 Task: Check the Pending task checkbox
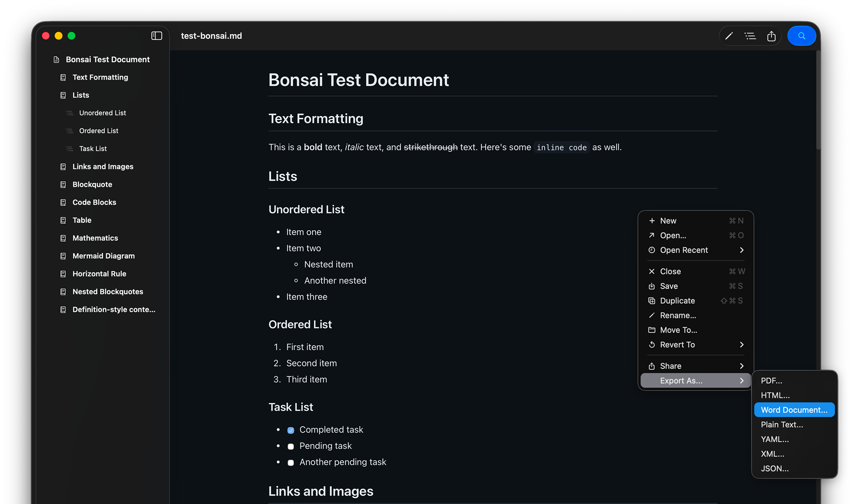pyautogui.click(x=291, y=446)
